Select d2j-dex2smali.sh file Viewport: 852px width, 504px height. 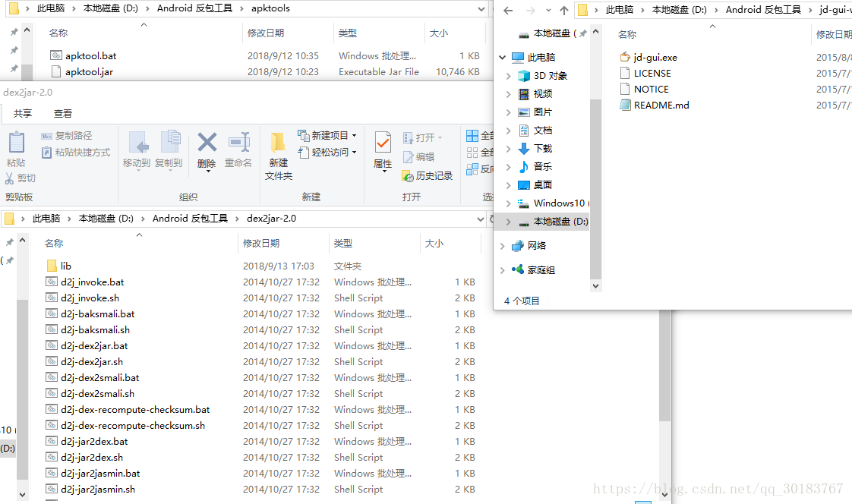[97, 394]
